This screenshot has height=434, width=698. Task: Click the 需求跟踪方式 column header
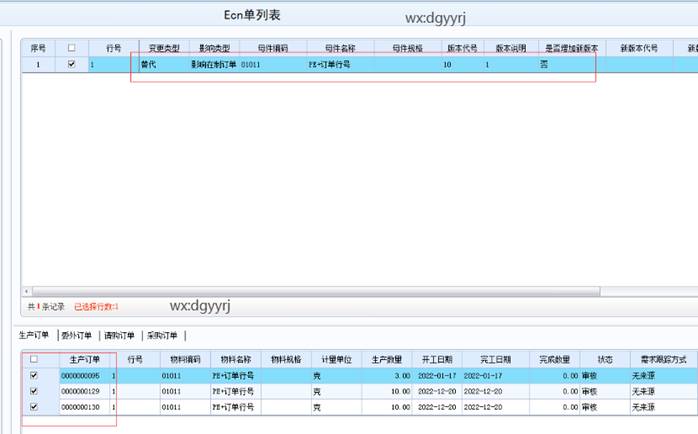661,359
